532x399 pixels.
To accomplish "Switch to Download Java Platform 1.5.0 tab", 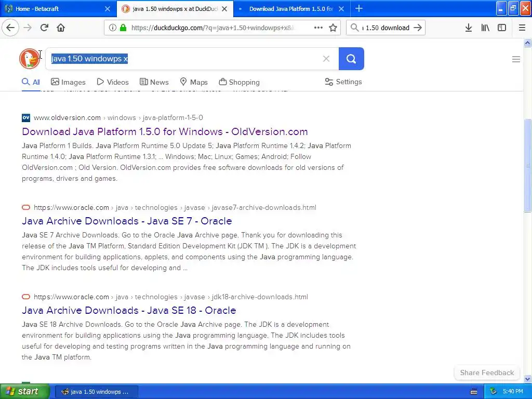I will [292, 9].
